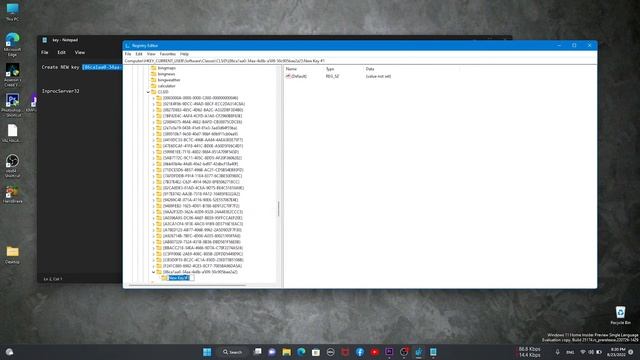Launch Microsoft Edge from the desktop
This screenshot has width=640, height=360.
[12, 44]
